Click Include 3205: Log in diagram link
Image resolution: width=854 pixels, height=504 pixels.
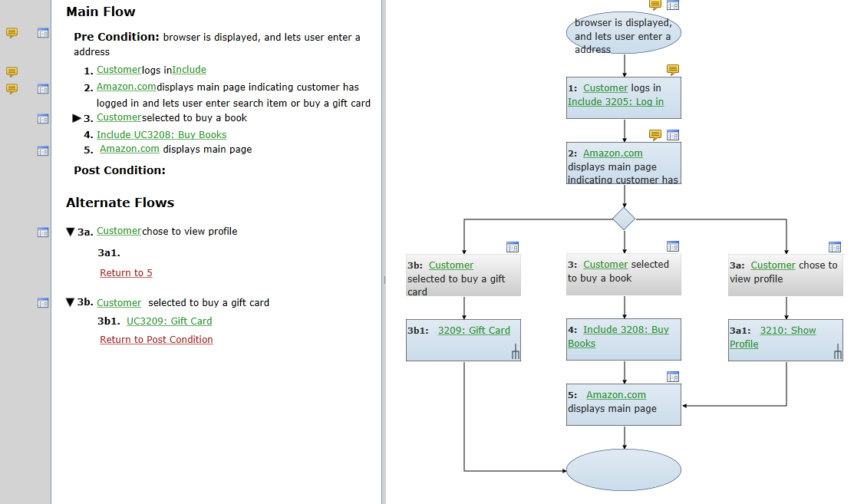(x=615, y=102)
